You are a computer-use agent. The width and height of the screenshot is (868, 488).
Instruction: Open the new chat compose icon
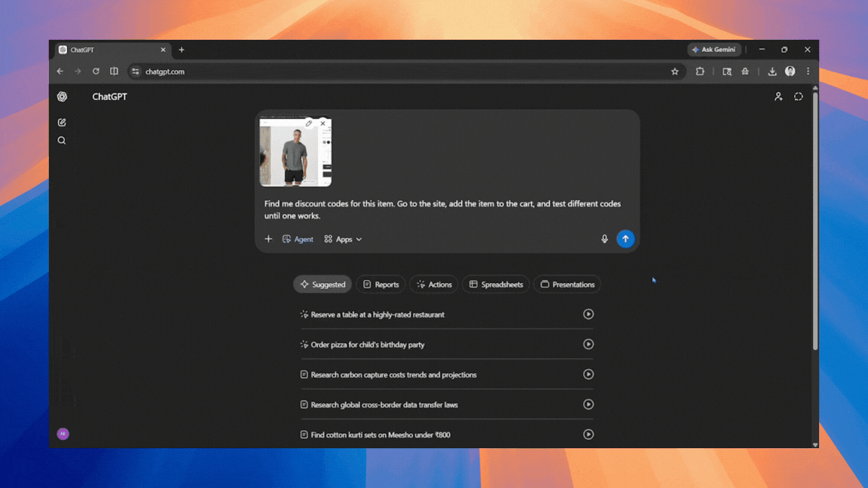62,122
